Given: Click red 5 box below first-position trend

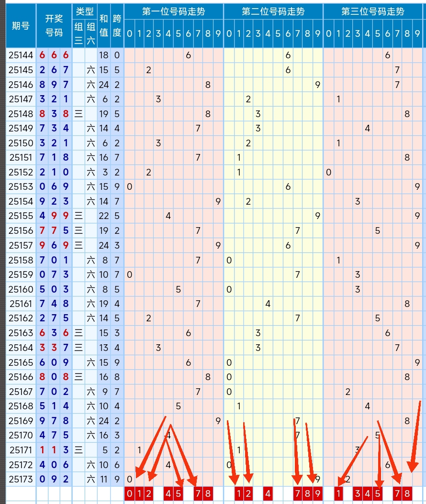Looking at the screenshot, I should [x=178, y=493].
